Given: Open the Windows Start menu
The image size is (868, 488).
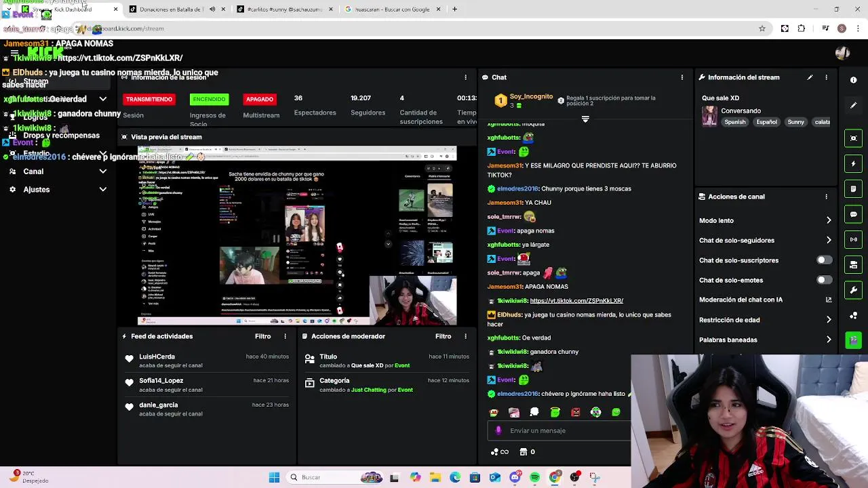Looking at the screenshot, I should (x=274, y=477).
